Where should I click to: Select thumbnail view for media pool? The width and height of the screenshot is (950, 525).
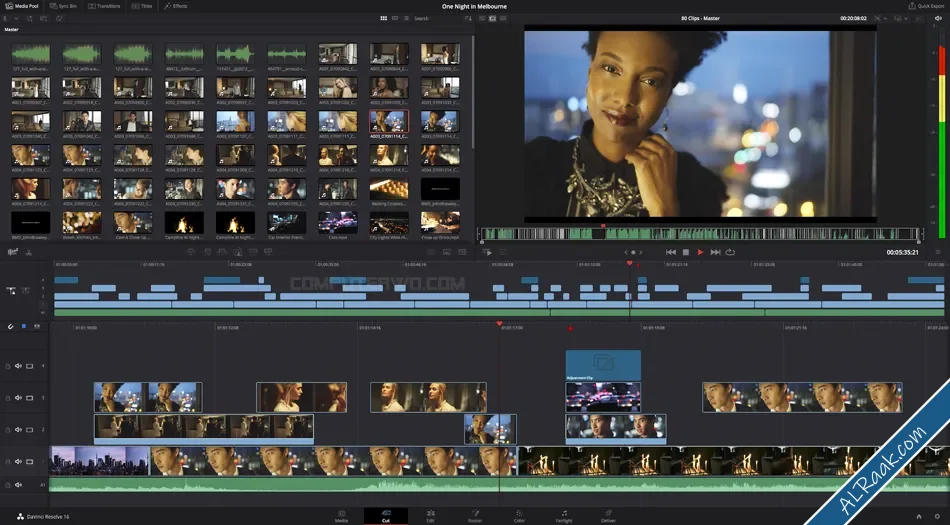coord(384,19)
